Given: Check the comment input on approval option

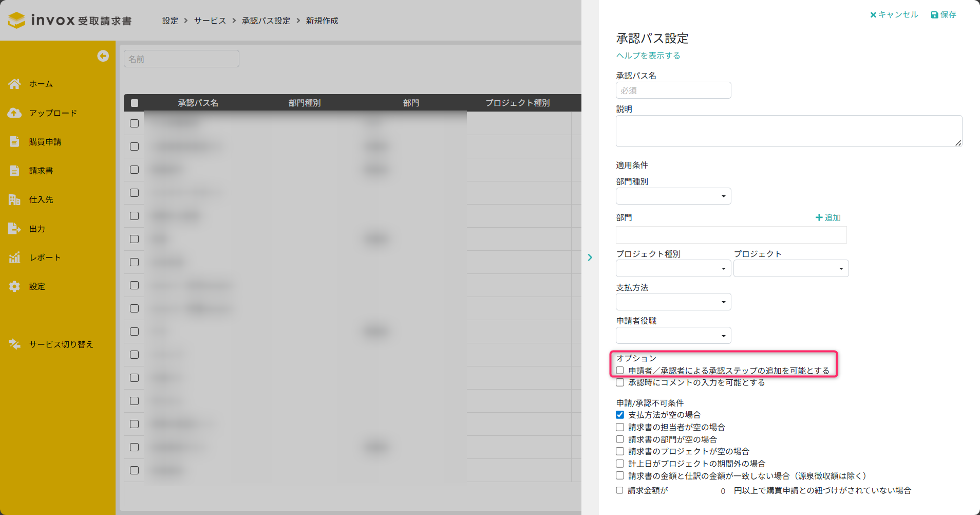Looking at the screenshot, I should pos(620,382).
